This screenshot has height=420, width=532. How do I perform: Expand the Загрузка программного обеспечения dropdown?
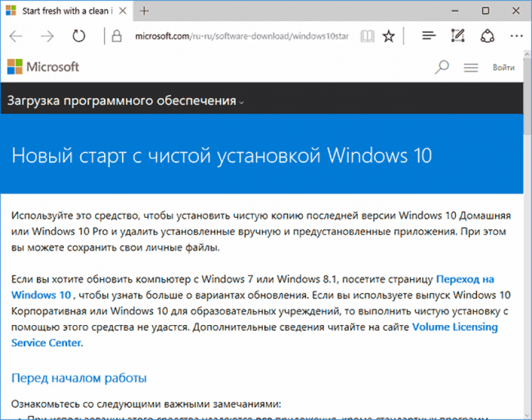[x=125, y=101]
